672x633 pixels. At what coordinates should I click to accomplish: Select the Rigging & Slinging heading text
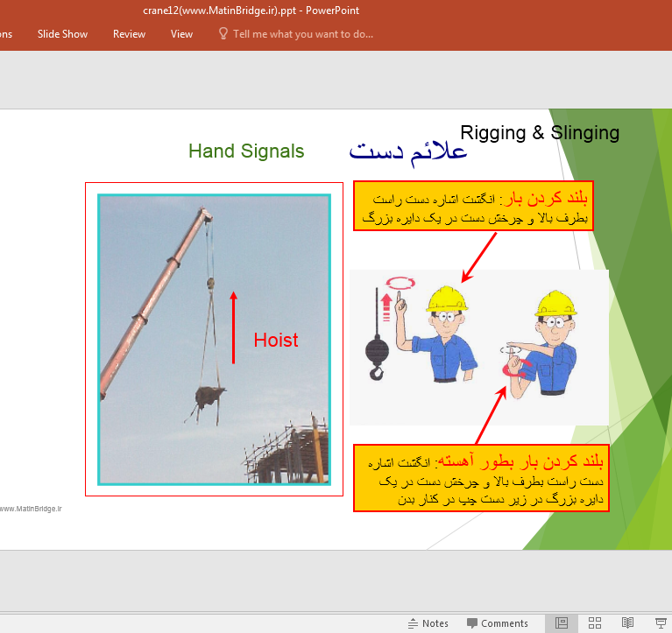click(x=540, y=133)
